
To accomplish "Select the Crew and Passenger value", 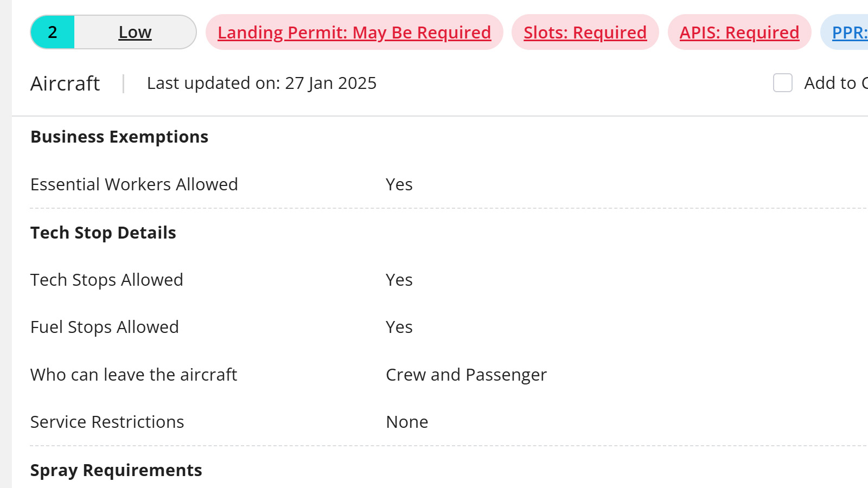I will 466,375.
